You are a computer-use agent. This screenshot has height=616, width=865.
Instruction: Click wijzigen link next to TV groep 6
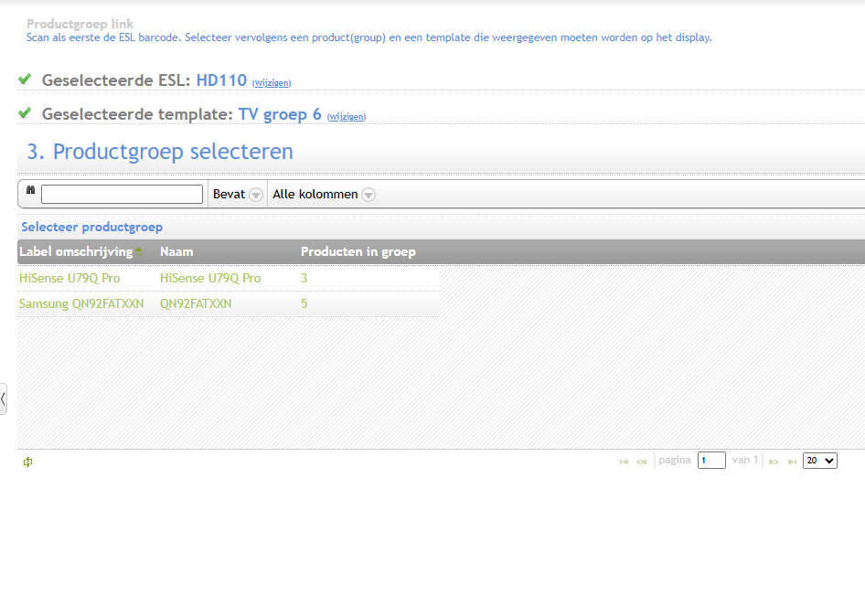click(x=347, y=117)
